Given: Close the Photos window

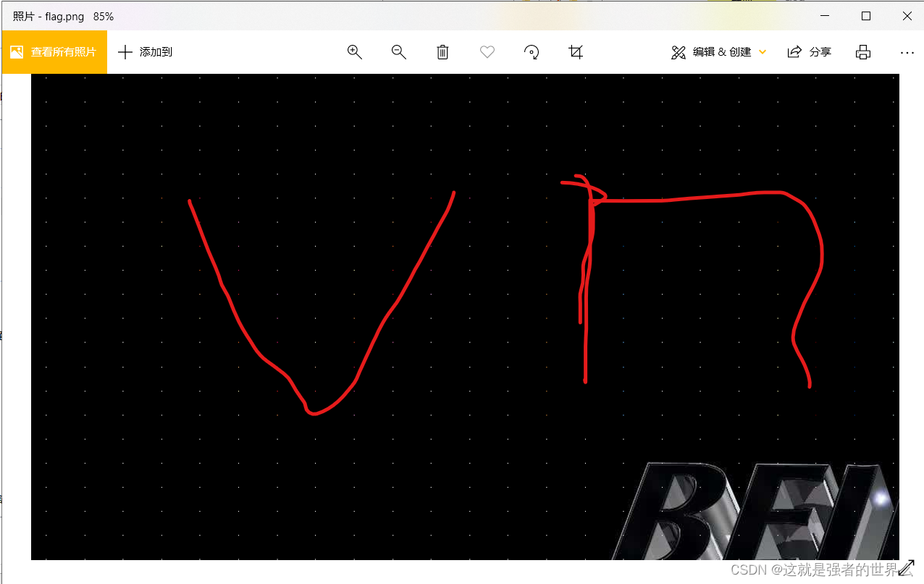Looking at the screenshot, I should click(907, 16).
